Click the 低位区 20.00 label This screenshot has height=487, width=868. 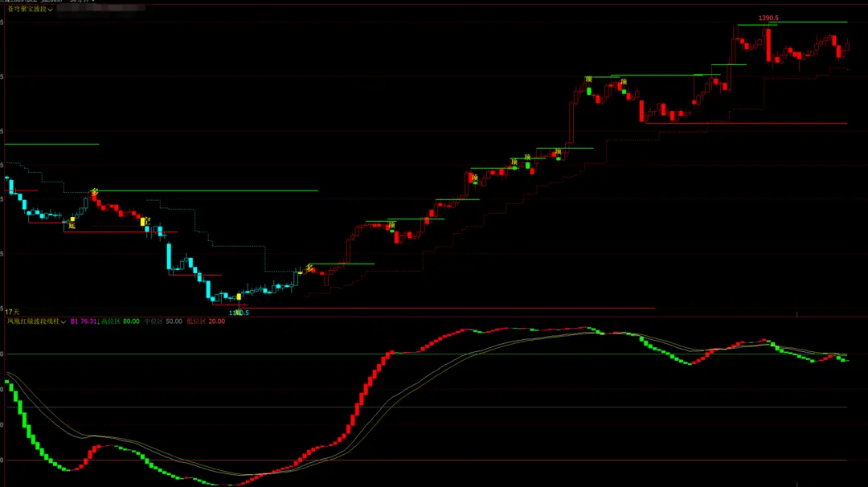point(206,321)
